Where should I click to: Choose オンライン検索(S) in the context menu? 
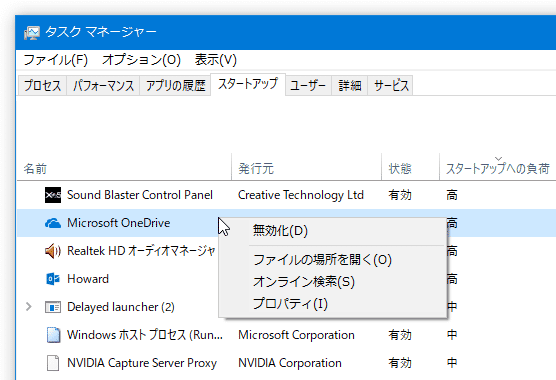click(x=332, y=282)
